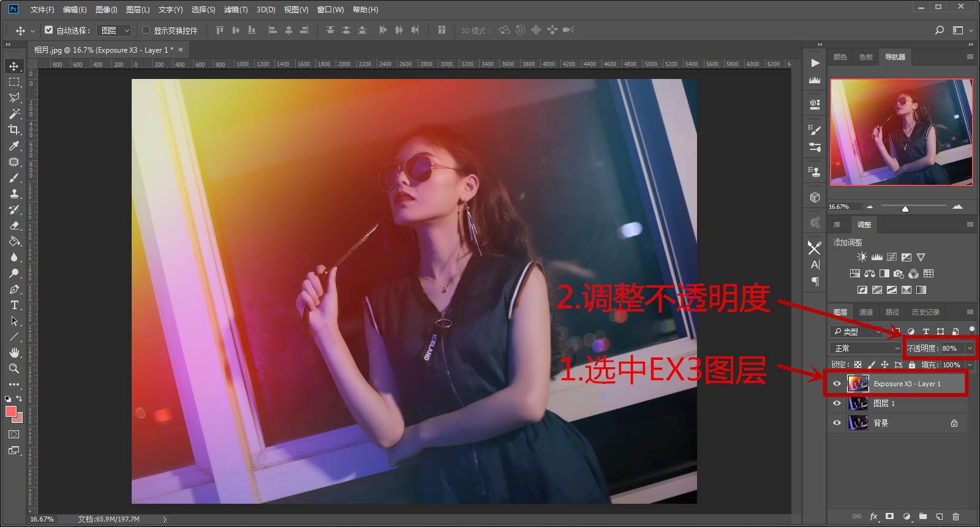Zoom in with large mountain button
Image resolution: width=980 pixels, height=527 pixels.
[958, 207]
